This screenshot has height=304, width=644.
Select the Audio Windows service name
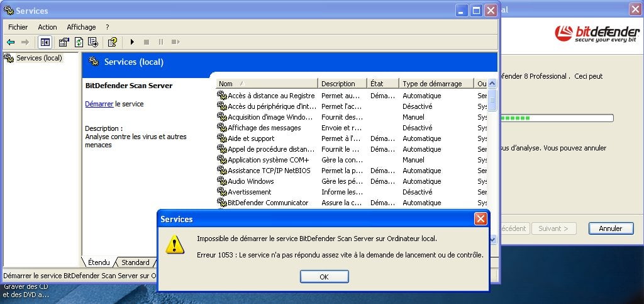tap(251, 181)
